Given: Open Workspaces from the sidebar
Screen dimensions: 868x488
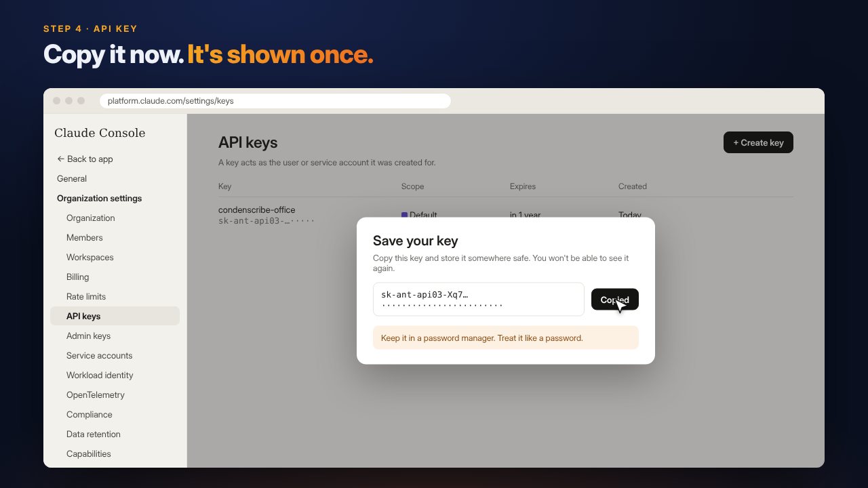Looking at the screenshot, I should point(90,257).
